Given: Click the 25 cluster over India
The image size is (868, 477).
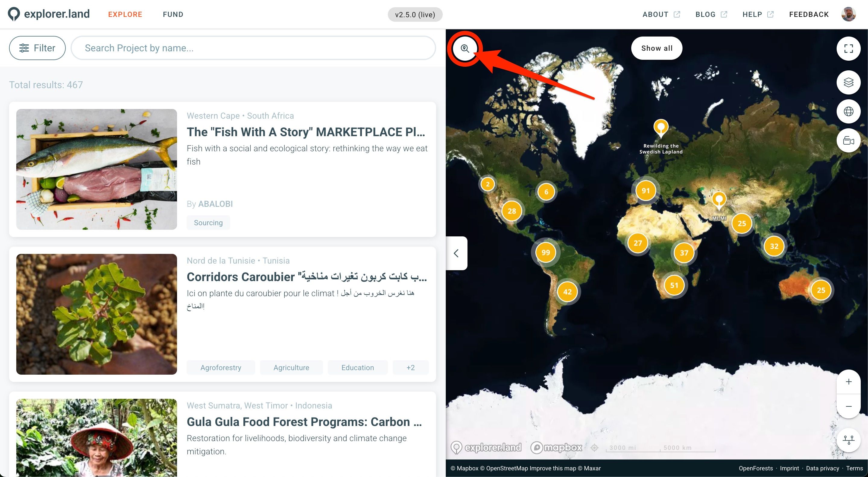Looking at the screenshot, I should pyautogui.click(x=742, y=223).
